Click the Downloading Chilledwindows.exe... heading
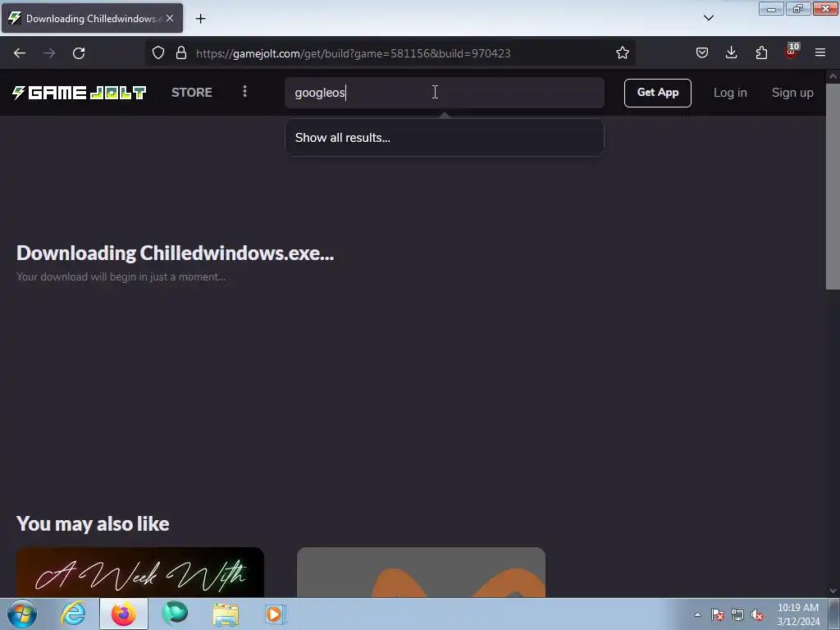This screenshot has height=630, width=840. click(176, 253)
